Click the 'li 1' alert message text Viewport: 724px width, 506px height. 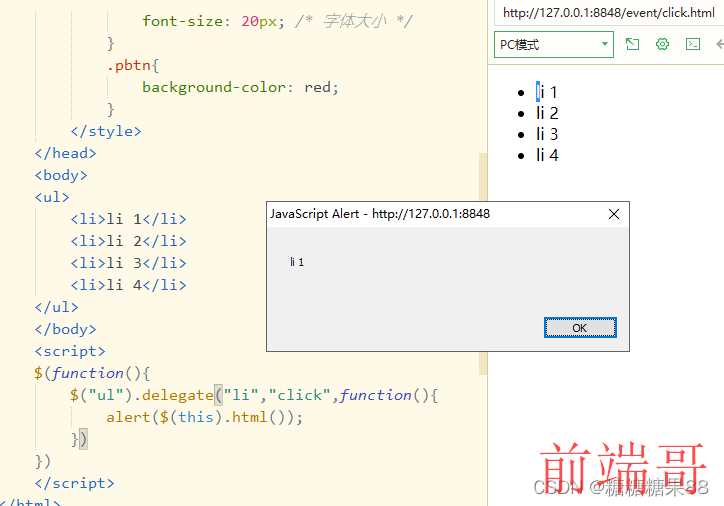pyautogui.click(x=297, y=262)
